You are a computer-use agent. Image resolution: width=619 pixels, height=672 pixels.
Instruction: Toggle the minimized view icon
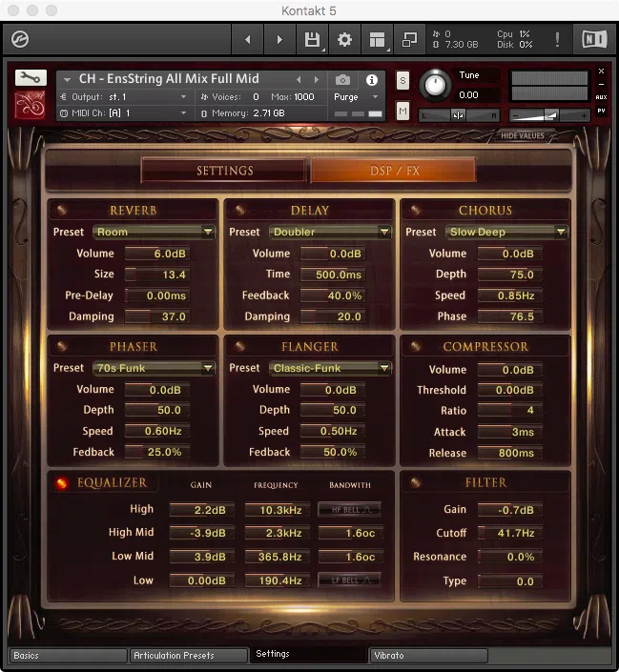click(409, 40)
